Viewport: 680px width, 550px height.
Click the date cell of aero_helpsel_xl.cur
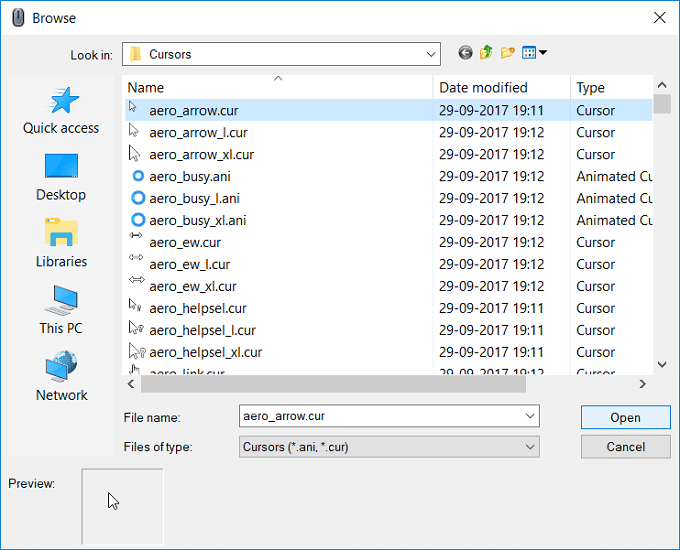click(x=491, y=352)
